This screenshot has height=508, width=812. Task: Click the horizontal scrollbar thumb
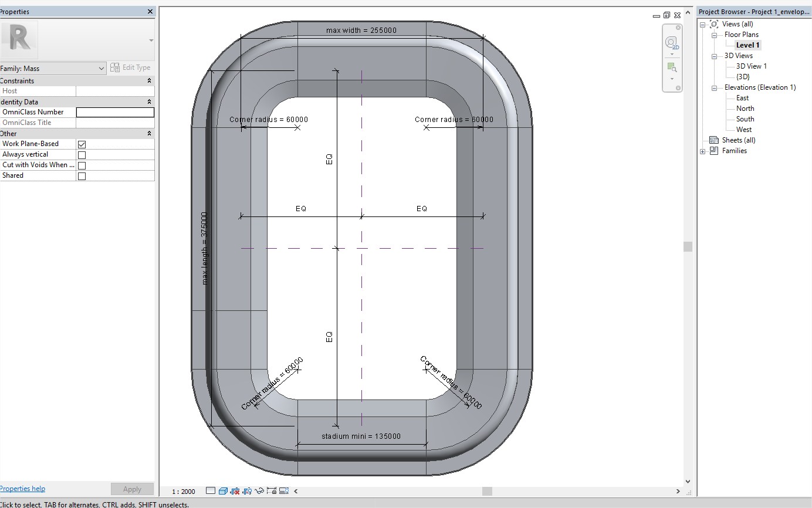click(487, 491)
